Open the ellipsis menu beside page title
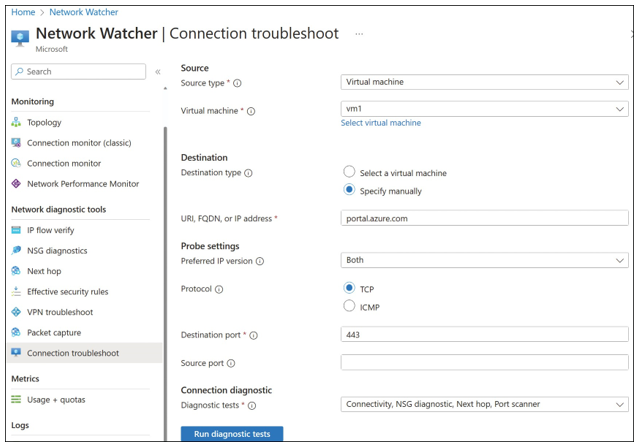 click(359, 34)
